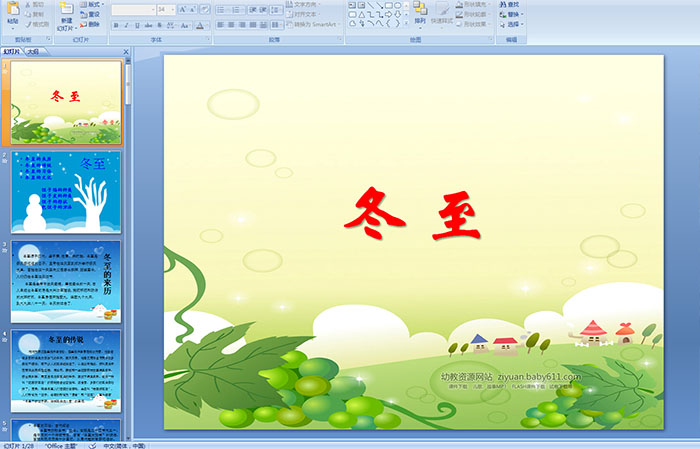Select the Arrow line shape

[x=379, y=5]
